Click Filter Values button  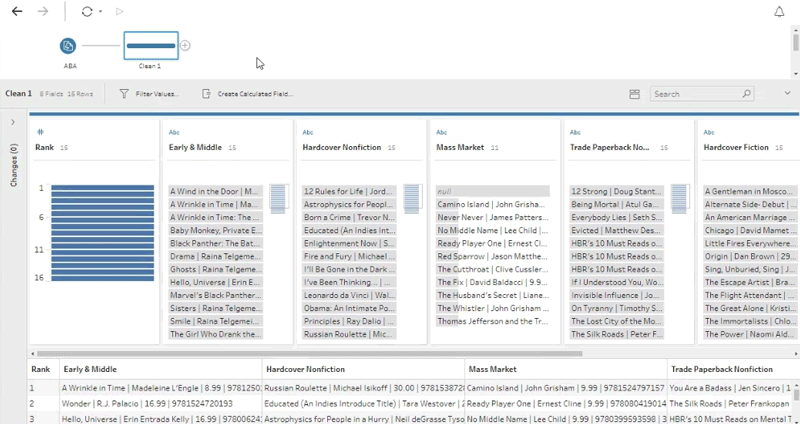point(149,94)
